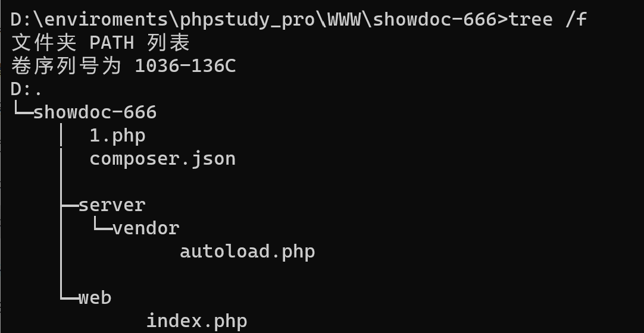
Task: Click the server folder node
Action: click(x=112, y=205)
